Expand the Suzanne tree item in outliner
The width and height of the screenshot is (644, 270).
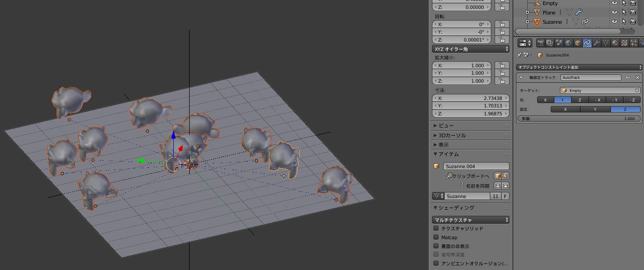527,21
